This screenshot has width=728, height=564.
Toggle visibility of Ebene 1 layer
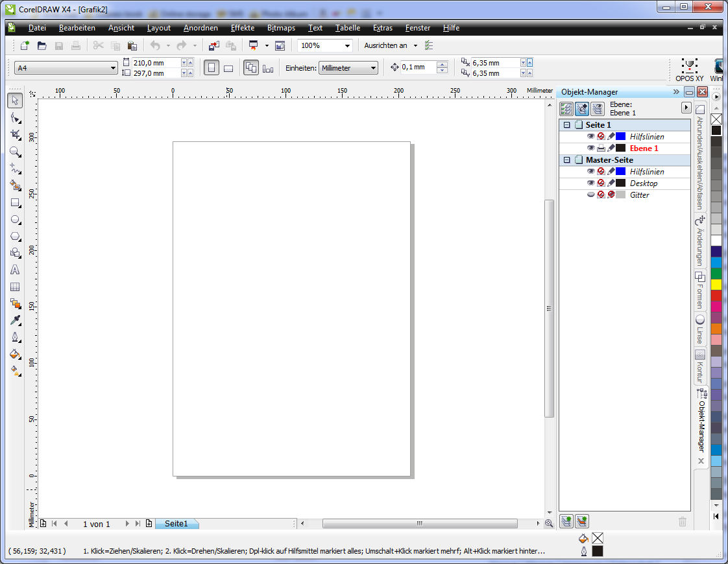[x=590, y=148]
